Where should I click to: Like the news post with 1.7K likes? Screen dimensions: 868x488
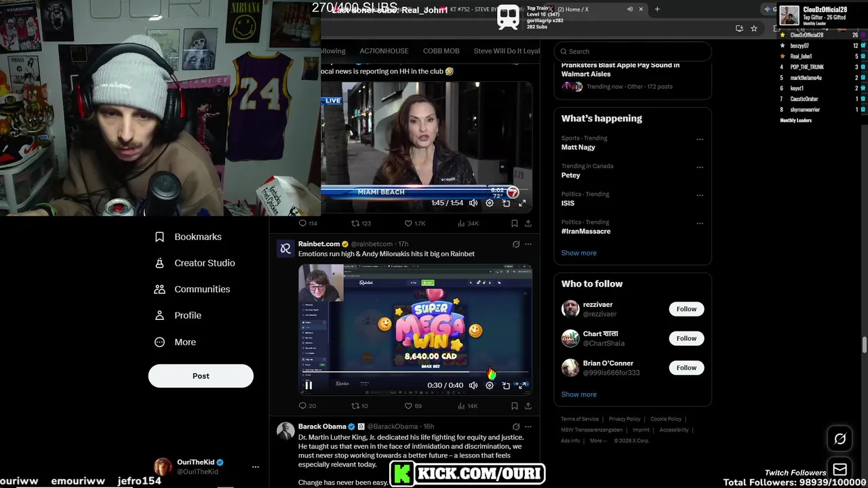414,223
